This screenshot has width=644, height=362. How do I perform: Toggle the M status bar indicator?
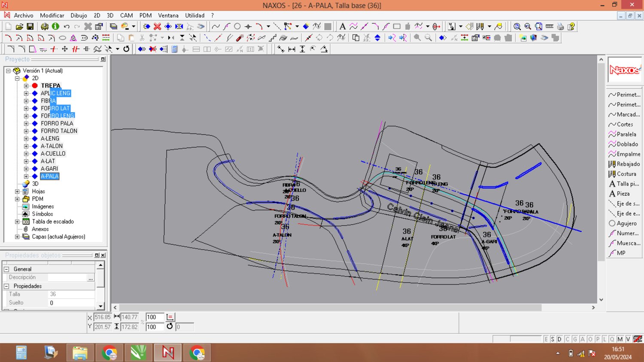click(x=620, y=339)
